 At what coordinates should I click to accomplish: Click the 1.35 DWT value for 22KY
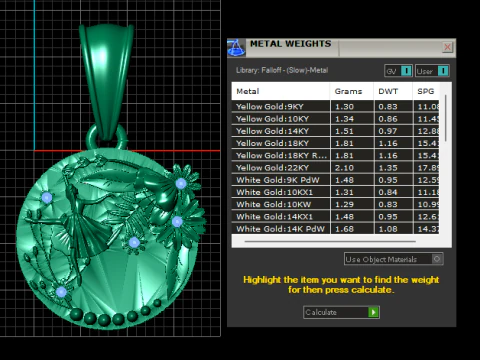coord(388,168)
